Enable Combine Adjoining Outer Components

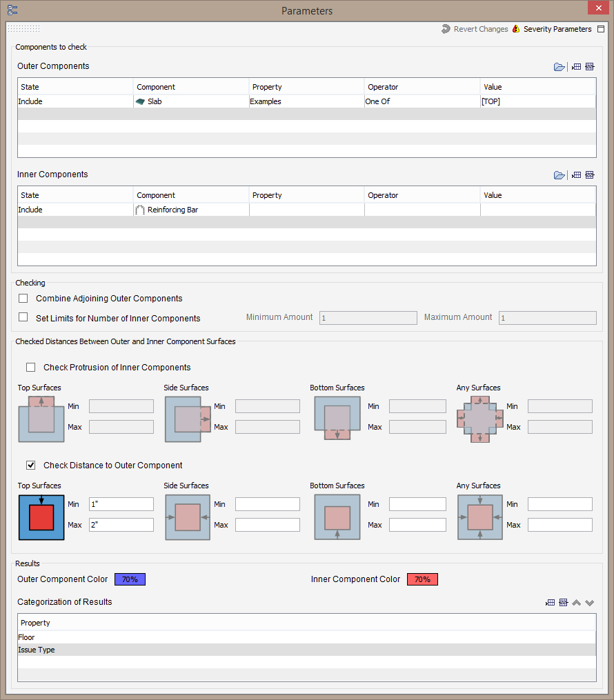tap(23, 298)
